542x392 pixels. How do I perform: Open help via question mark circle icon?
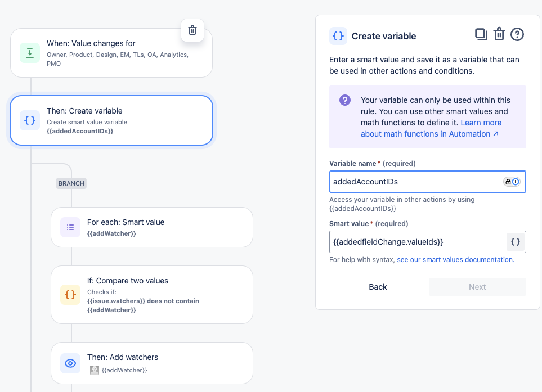coord(517,34)
